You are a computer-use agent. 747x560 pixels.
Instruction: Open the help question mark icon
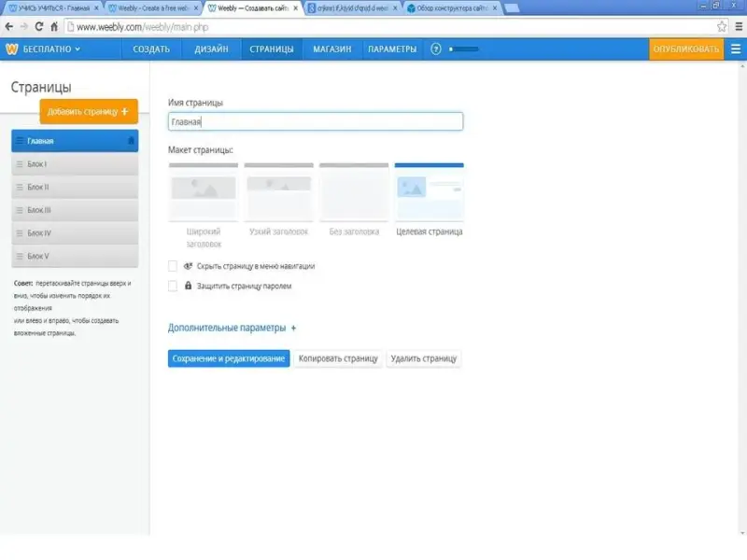436,49
